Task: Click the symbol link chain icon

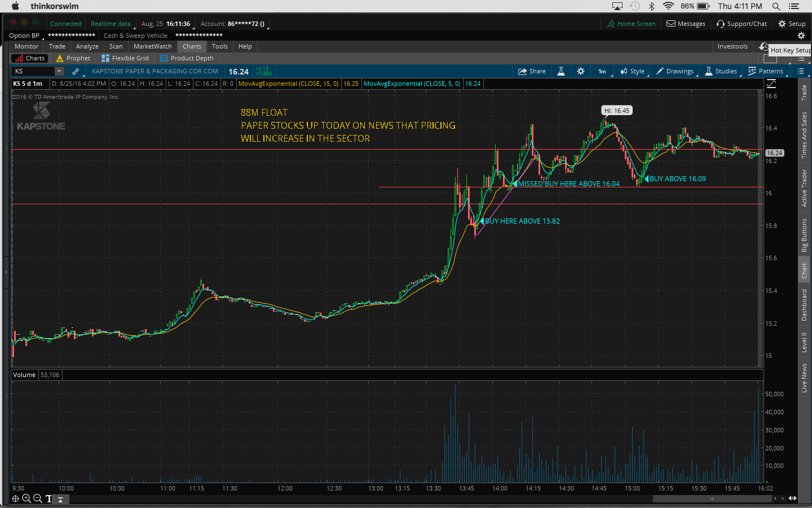Action: click(x=76, y=72)
